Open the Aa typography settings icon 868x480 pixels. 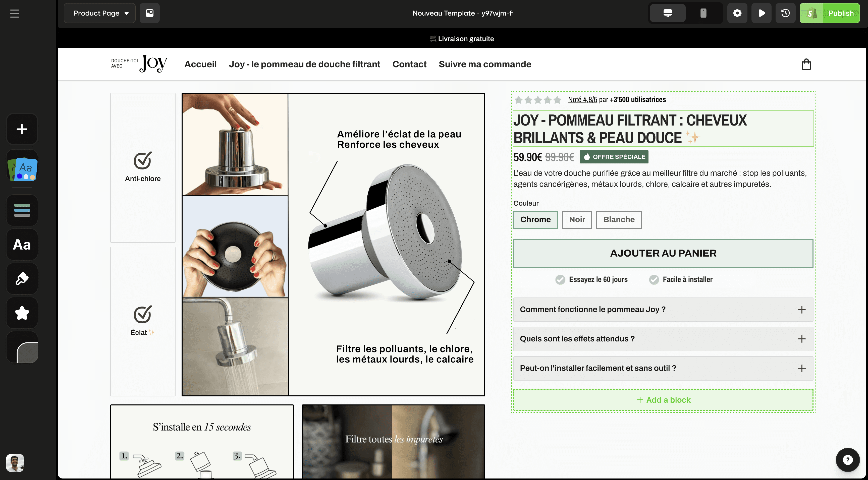[x=22, y=245]
